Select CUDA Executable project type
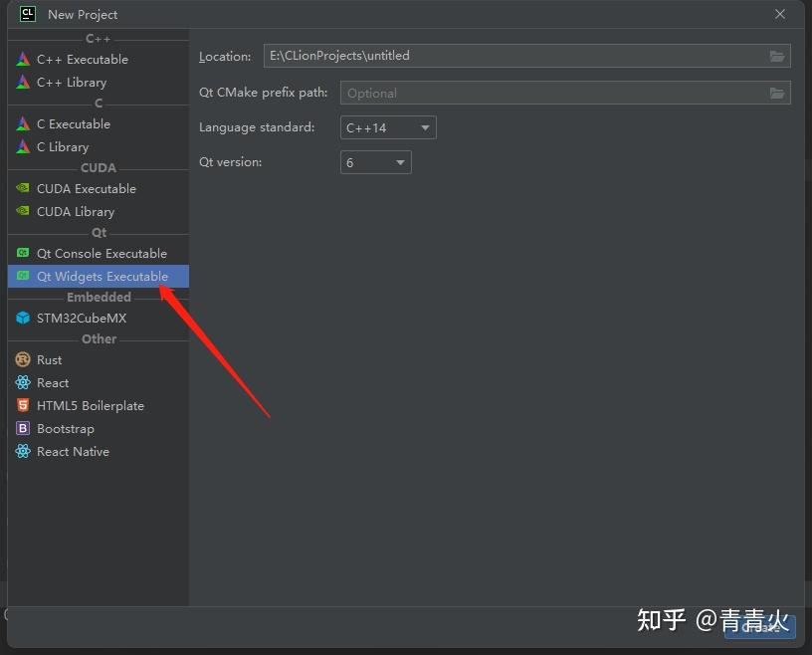The height and width of the screenshot is (655, 812). pos(99,188)
